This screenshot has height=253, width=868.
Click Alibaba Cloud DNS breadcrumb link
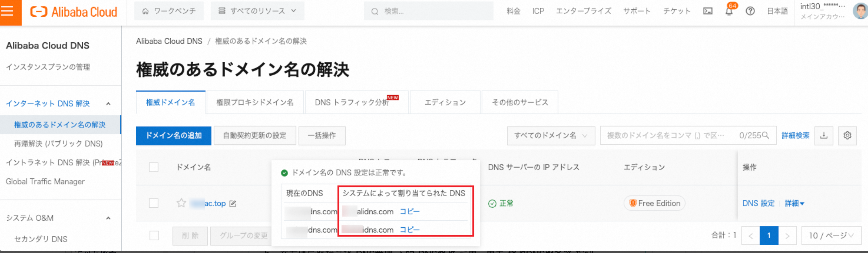[169, 41]
